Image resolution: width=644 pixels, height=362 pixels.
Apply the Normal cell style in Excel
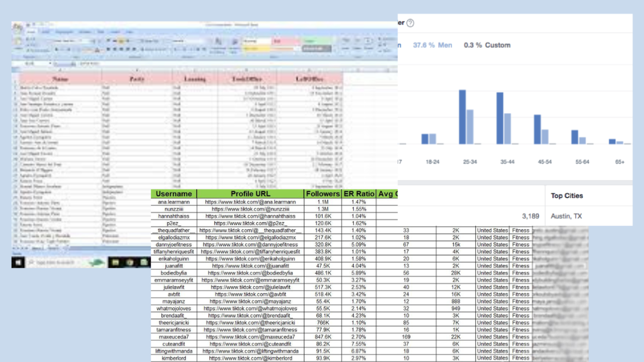(x=257, y=42)
